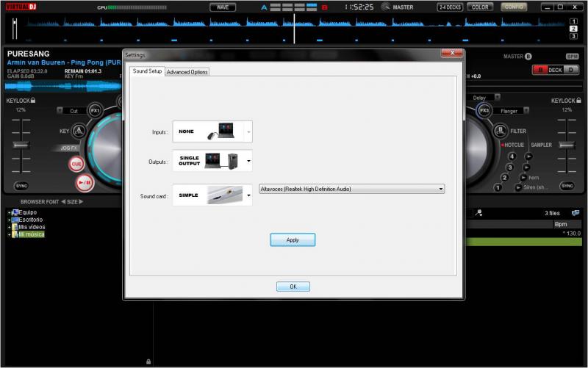Toggle right deck KEYLOCK padlock
This screenshot has height=368, width=588.
(578, 100)
